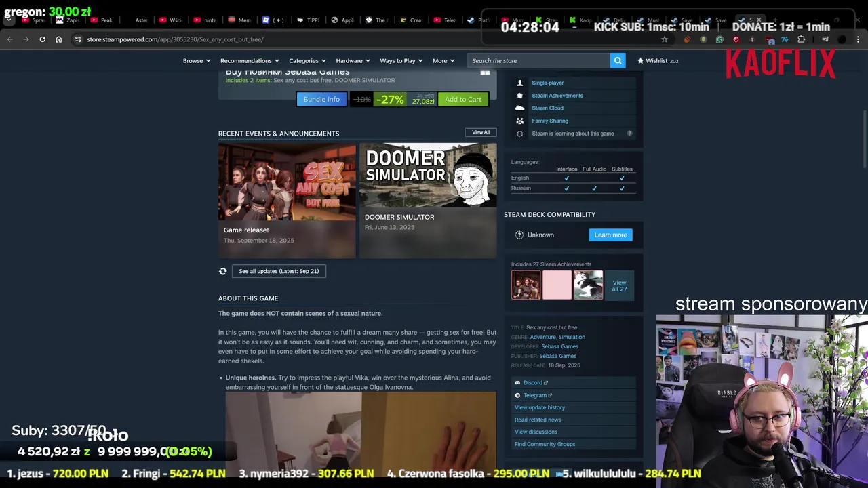The width and height of the screenshot is (868, 488).
Task: Click the Steam Cloud link
Action: point(547,108)
